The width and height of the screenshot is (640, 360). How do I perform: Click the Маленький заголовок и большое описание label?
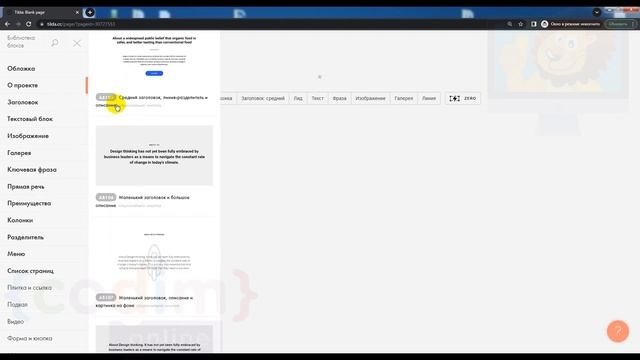tap(143, 201)
